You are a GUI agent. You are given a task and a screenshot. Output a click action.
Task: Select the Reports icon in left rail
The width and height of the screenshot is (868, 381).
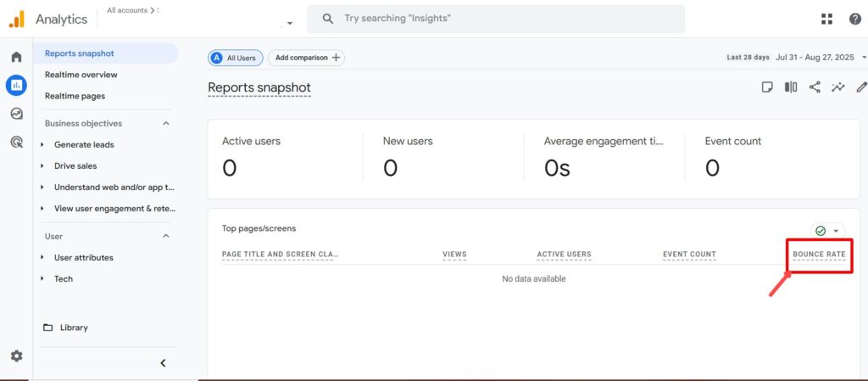pos(16,85)
